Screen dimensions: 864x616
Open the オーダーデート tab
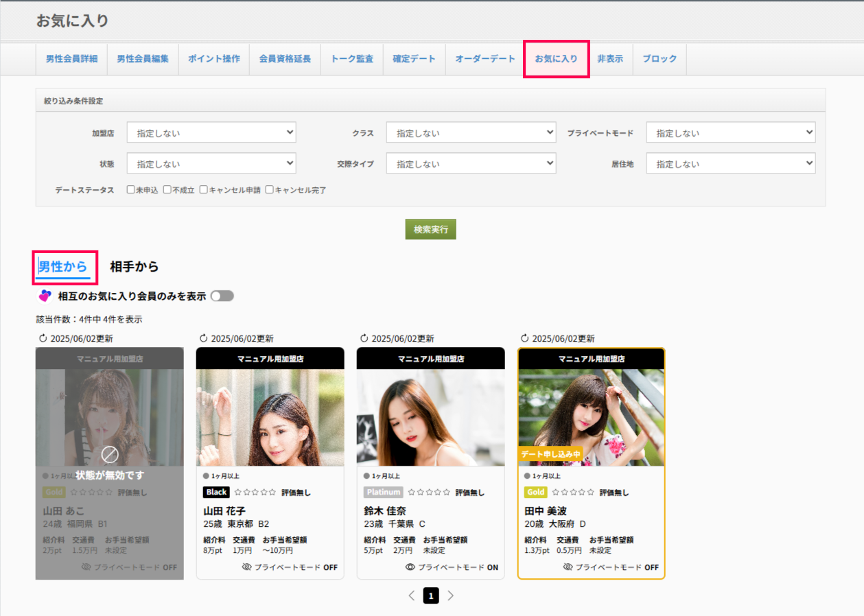[x=485, y=59]
